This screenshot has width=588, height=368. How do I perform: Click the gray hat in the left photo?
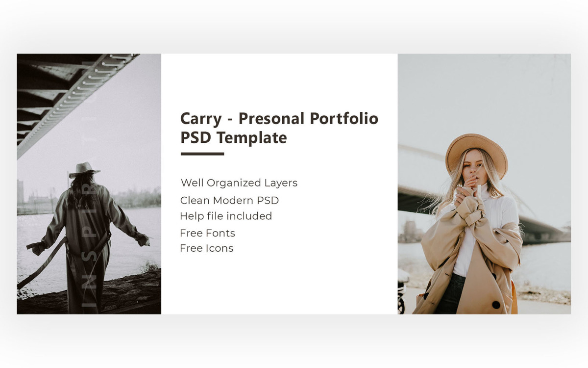click(84, 169)
